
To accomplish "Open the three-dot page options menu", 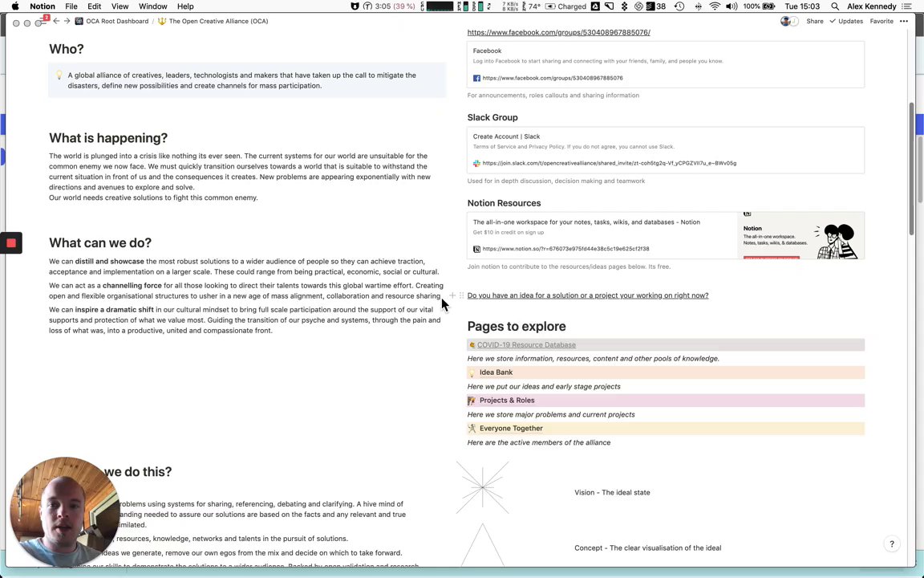I will (904, 21).
